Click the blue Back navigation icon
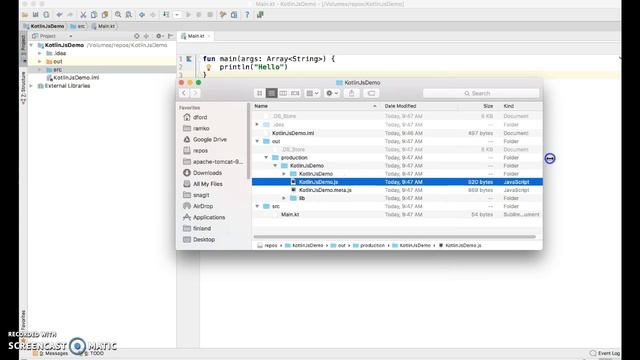640x360 pixels. (142, 15)
